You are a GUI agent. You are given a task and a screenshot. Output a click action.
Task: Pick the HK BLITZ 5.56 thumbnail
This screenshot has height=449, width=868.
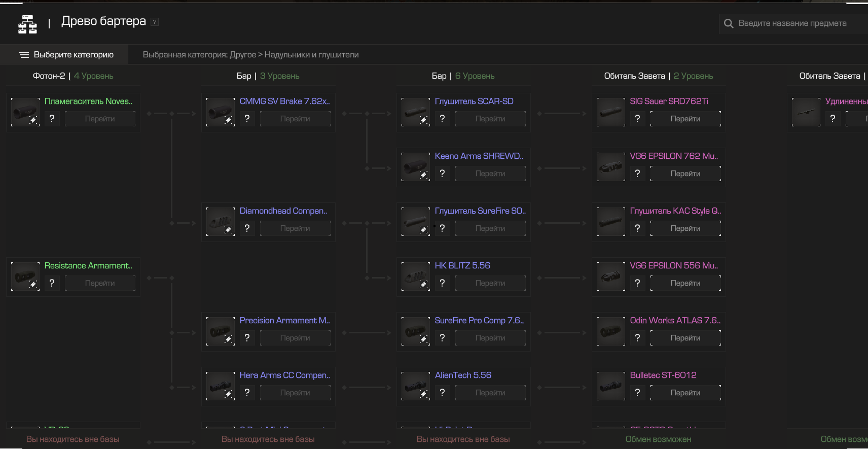(x=416, y=277)
